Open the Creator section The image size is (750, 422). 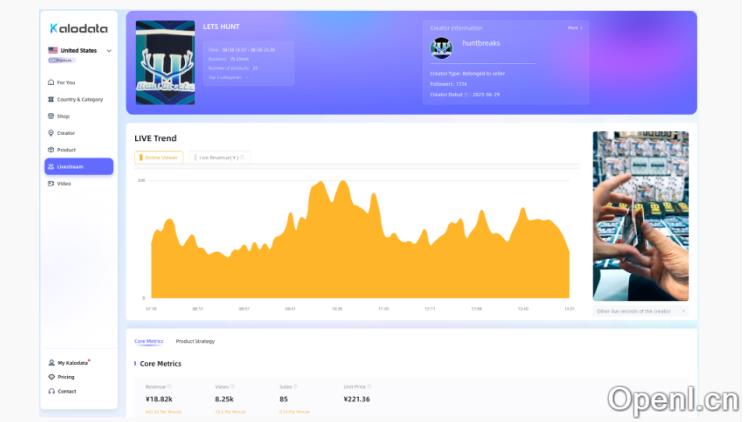[x=66, y=133]
